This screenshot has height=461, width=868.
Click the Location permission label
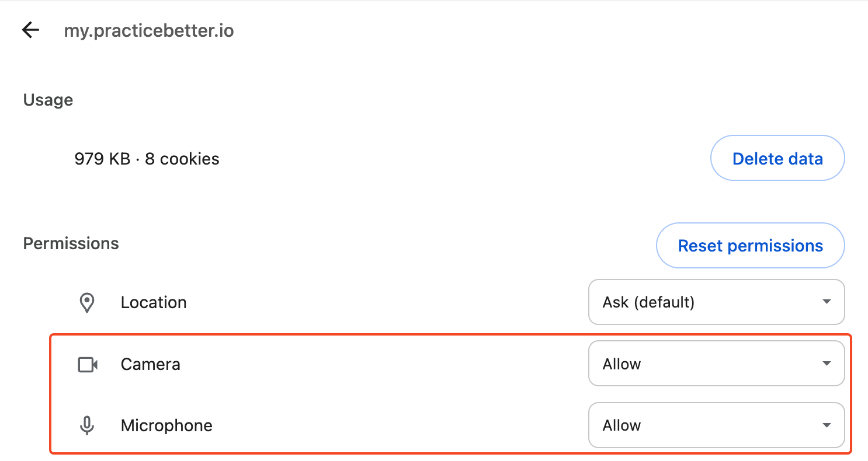154,302
